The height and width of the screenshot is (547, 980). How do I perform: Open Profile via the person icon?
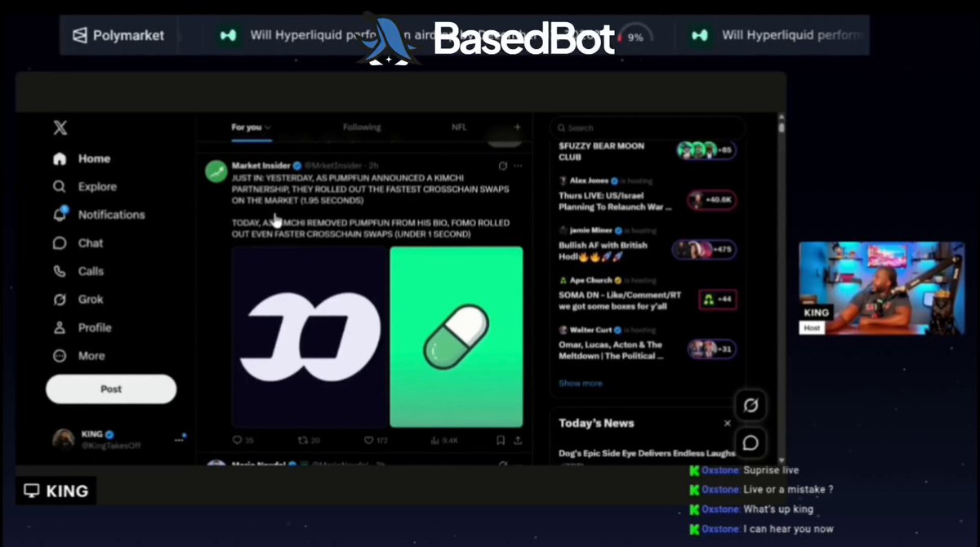coord(59,327)
